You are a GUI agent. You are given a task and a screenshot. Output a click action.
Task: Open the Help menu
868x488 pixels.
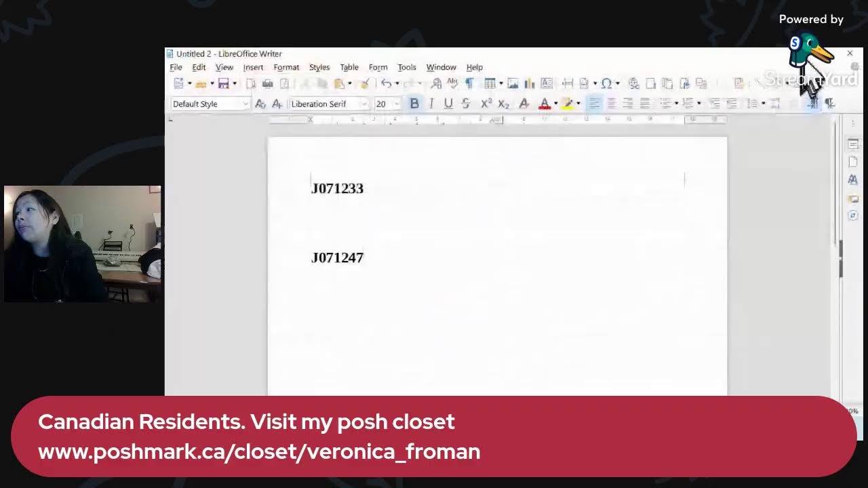(474, 67)
